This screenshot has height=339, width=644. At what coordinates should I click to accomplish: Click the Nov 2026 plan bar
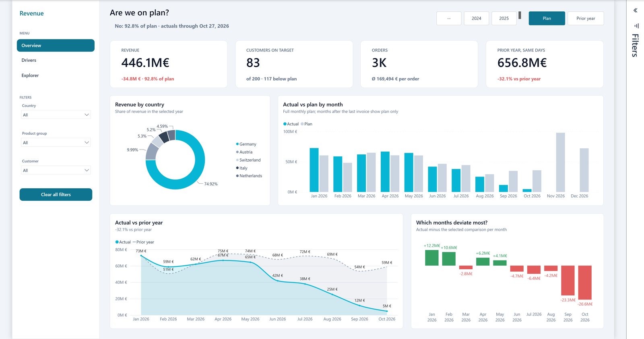[x=560, y=162]
